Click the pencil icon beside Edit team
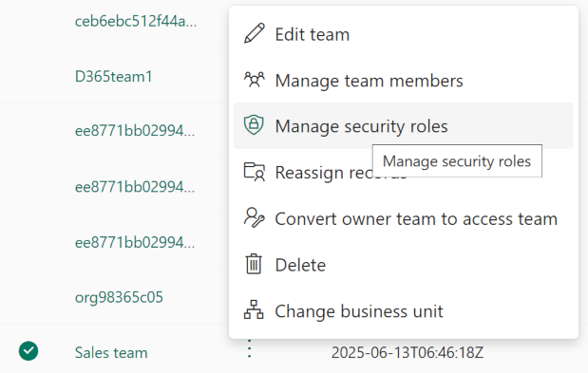Image resolution: width=588 pixels, height=373 pixels. click(x=255, y=33)
